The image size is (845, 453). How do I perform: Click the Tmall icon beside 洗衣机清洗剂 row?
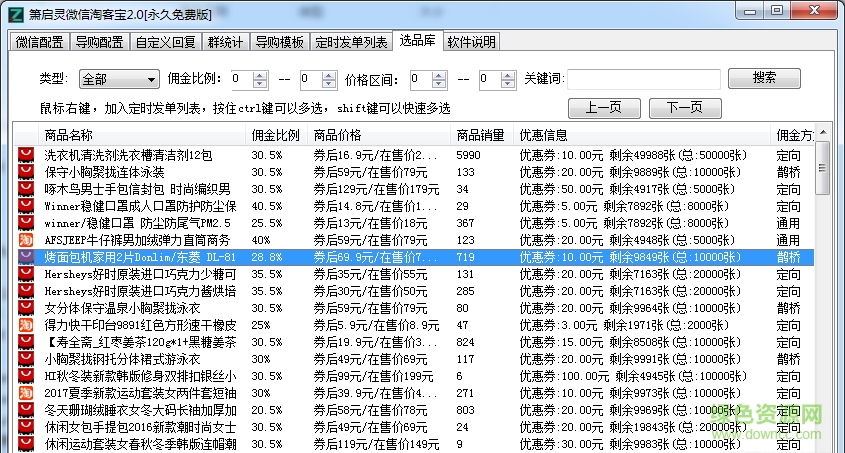(x=25, y=156)
